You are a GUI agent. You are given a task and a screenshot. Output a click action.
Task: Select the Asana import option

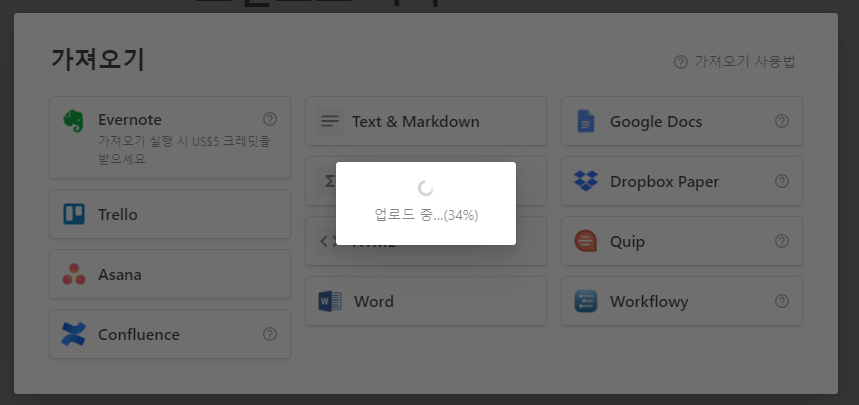coord(170,274)
